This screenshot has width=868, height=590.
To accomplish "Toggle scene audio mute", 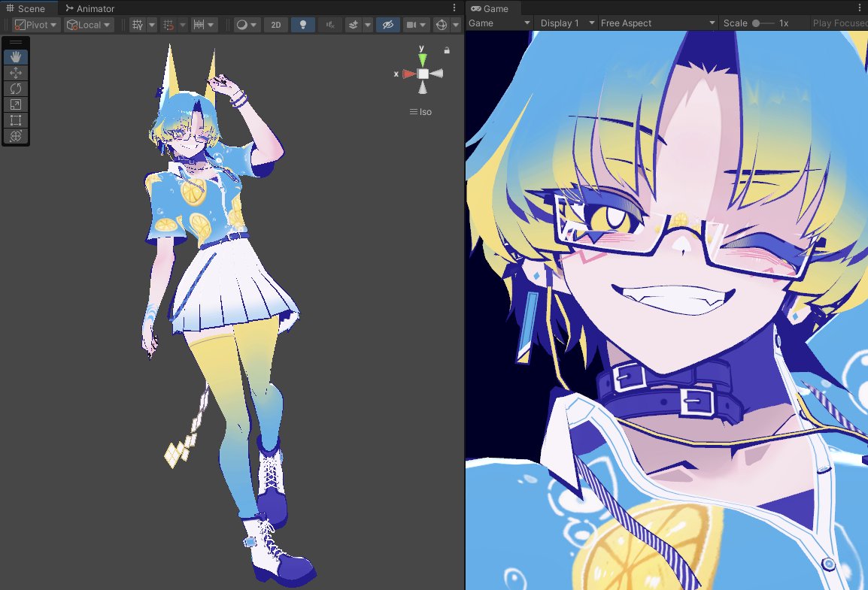I will (x=330, y=25).
